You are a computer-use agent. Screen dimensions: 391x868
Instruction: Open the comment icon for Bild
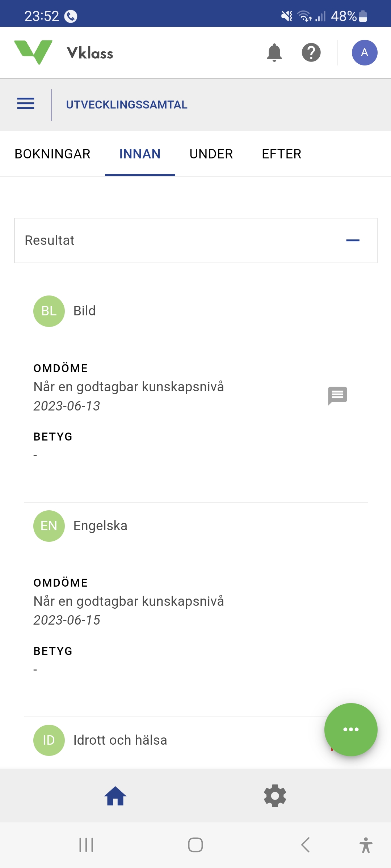coord(337,396)
